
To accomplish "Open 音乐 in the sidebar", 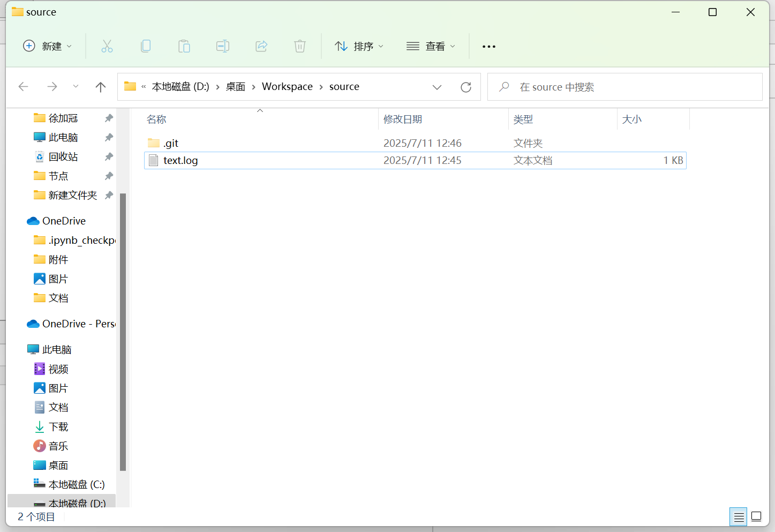I will point(58,446).
